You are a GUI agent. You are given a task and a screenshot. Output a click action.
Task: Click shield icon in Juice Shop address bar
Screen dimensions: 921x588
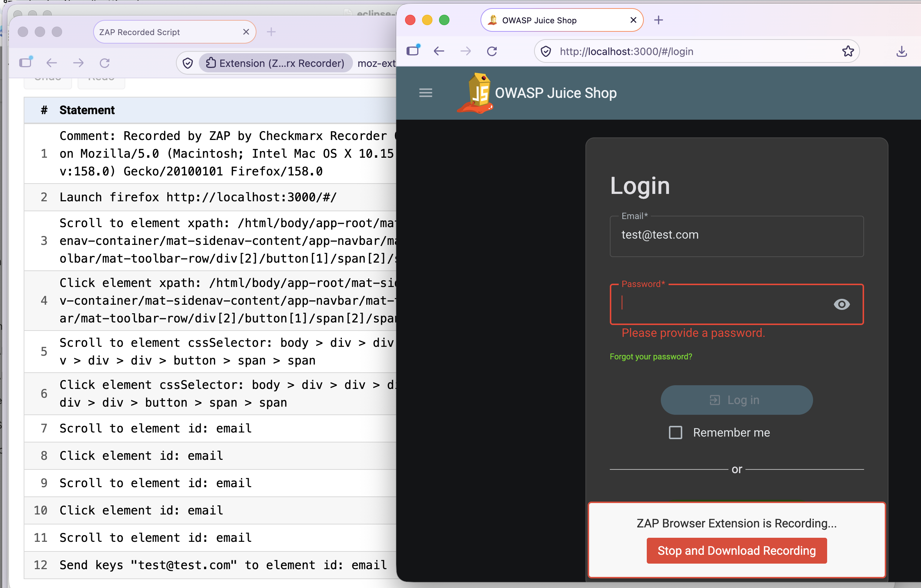(546, 51)
